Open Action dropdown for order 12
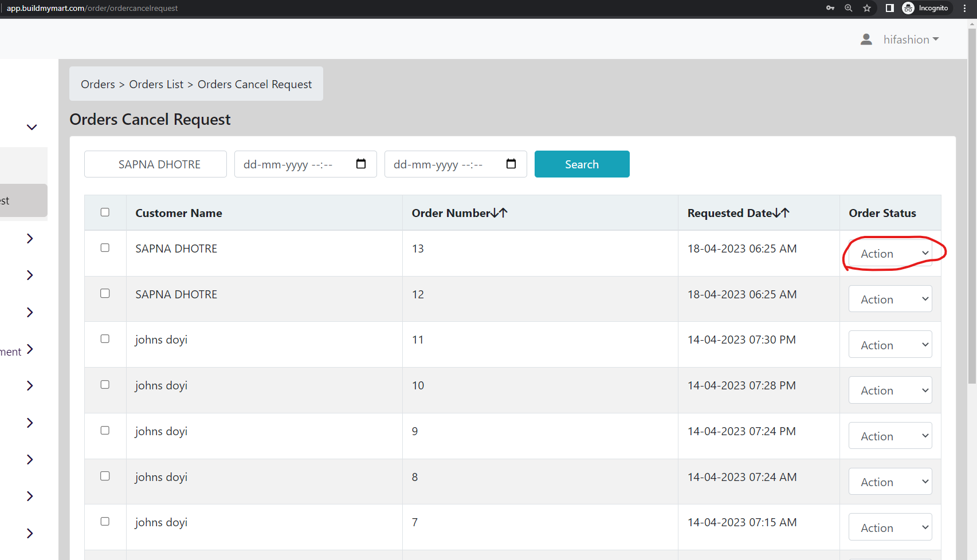 (890, 299)
